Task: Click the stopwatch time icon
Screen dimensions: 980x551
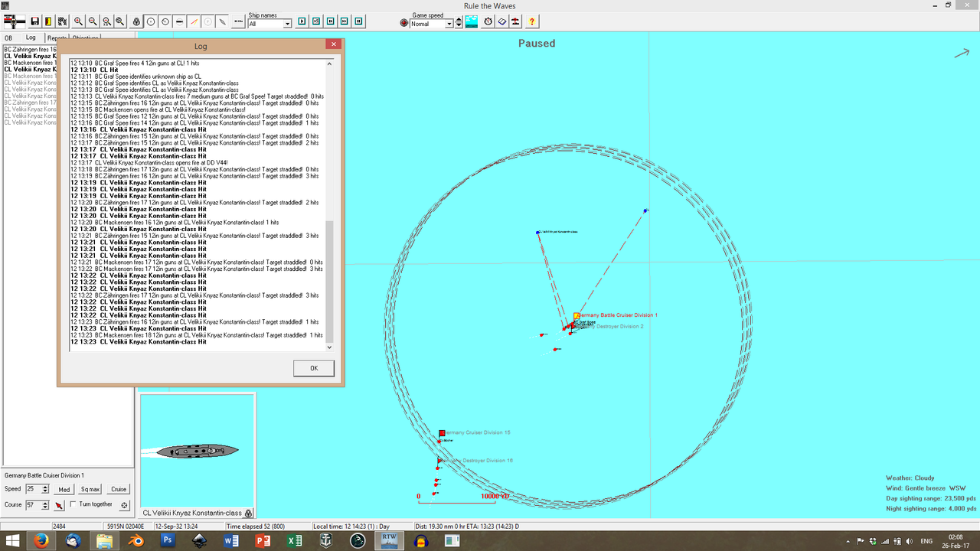Action: coord(487,21)
